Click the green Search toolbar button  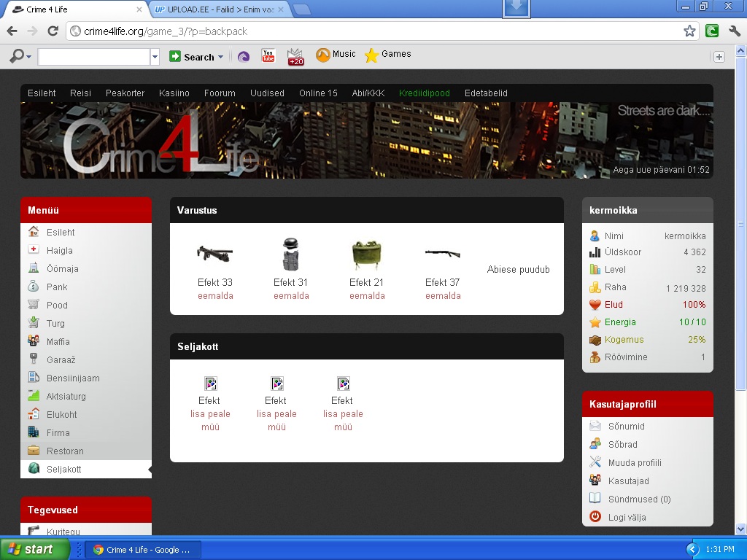click(x=192, y=57)
